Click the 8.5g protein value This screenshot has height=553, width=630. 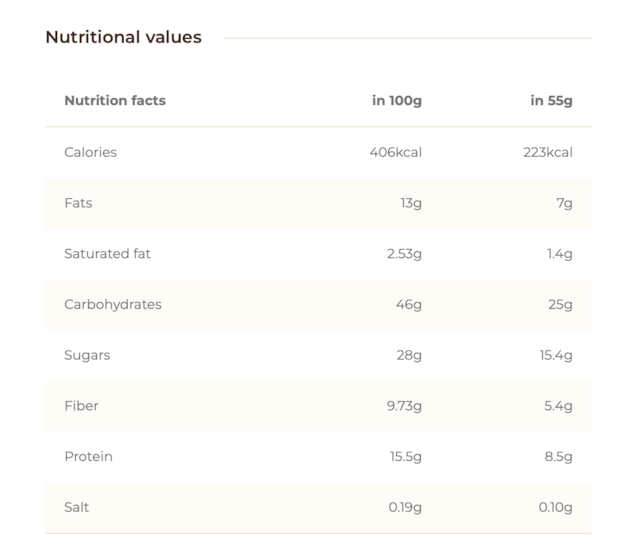click(x=559, y=456)
